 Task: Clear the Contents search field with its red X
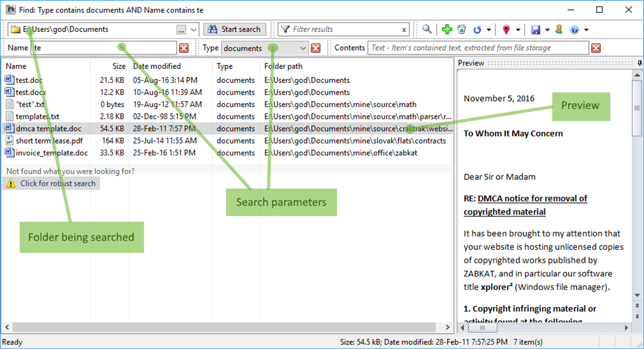pos(596,47)
